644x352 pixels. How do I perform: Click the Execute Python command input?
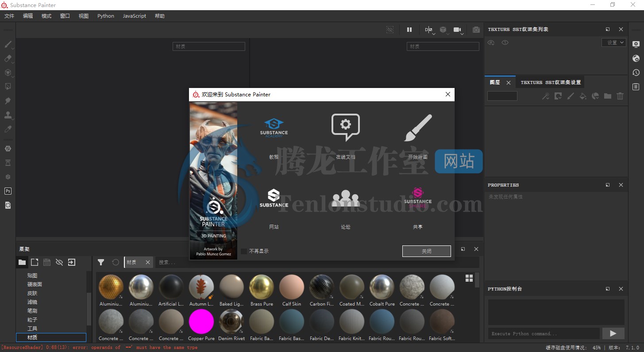[x=544, y=333]
